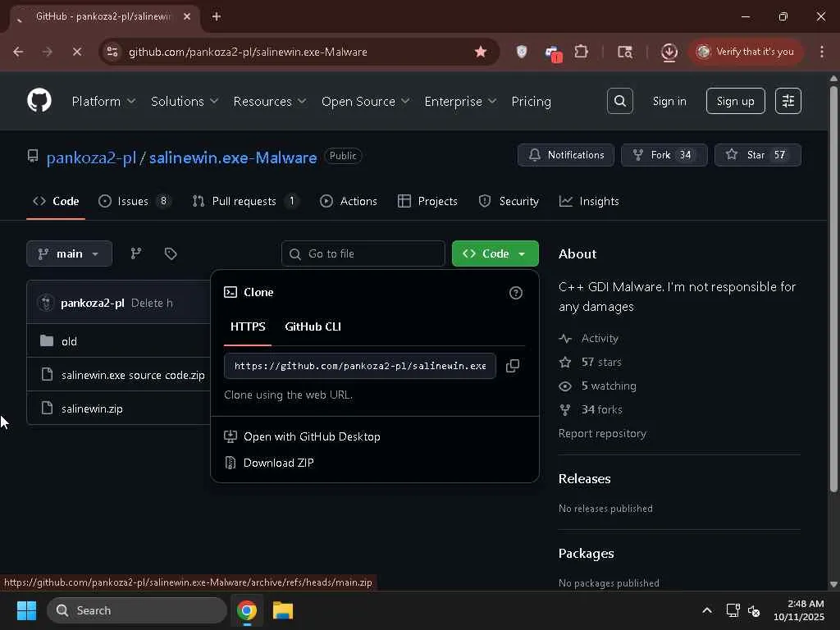The width and height of the screenshot is (840, 630).
Task: Toggle the green Code dropdown button
Action: [x=495, y=253]
